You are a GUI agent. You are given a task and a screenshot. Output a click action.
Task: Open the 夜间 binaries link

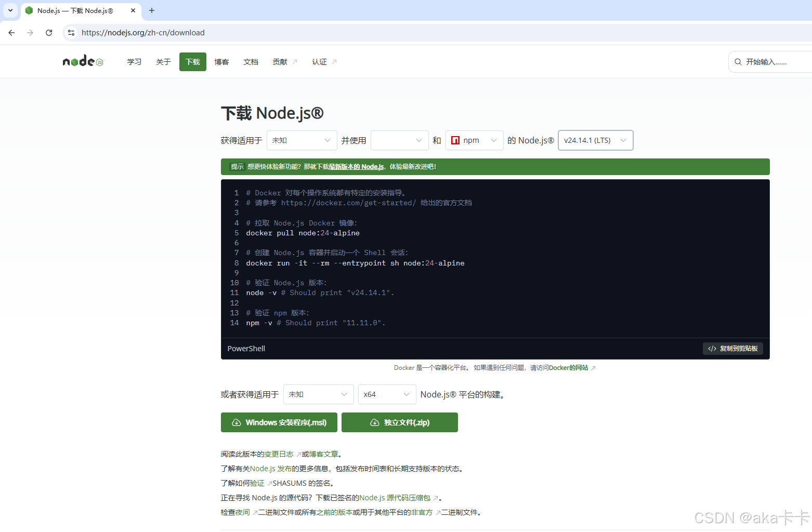243,512
